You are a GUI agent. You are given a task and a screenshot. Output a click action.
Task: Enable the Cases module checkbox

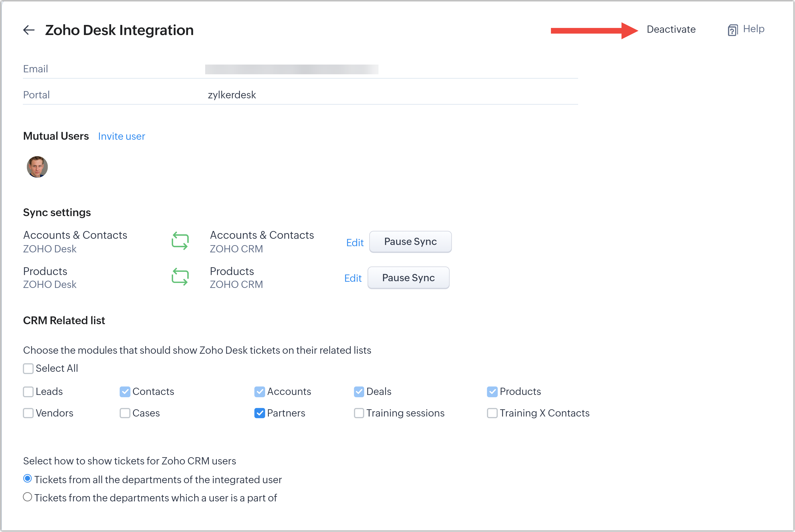coord(125,413)
